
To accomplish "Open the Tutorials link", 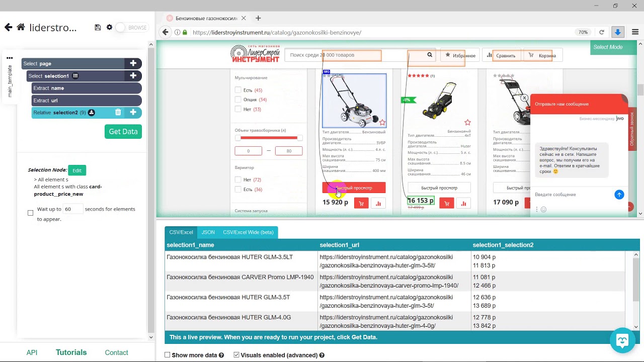I will pyautogui.click(x=71, y=352).
